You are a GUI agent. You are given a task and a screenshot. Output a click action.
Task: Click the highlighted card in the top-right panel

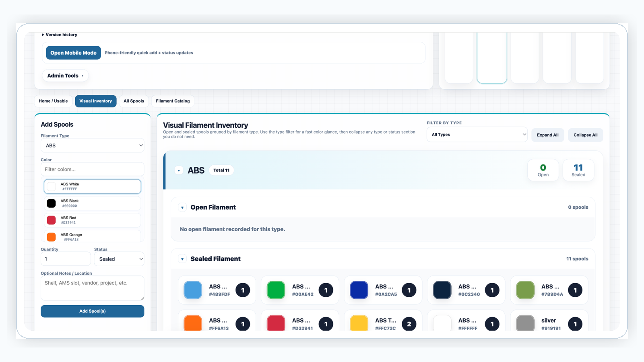tap(492, 58)
